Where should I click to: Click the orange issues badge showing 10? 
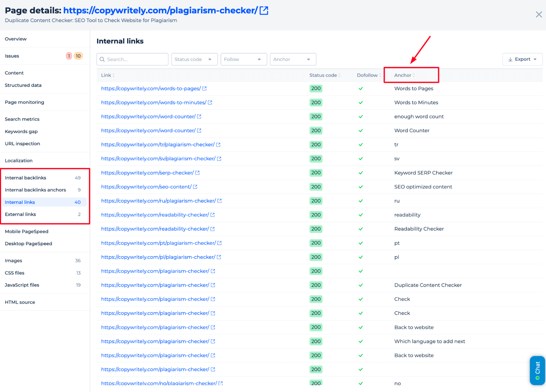coord(78,56)
